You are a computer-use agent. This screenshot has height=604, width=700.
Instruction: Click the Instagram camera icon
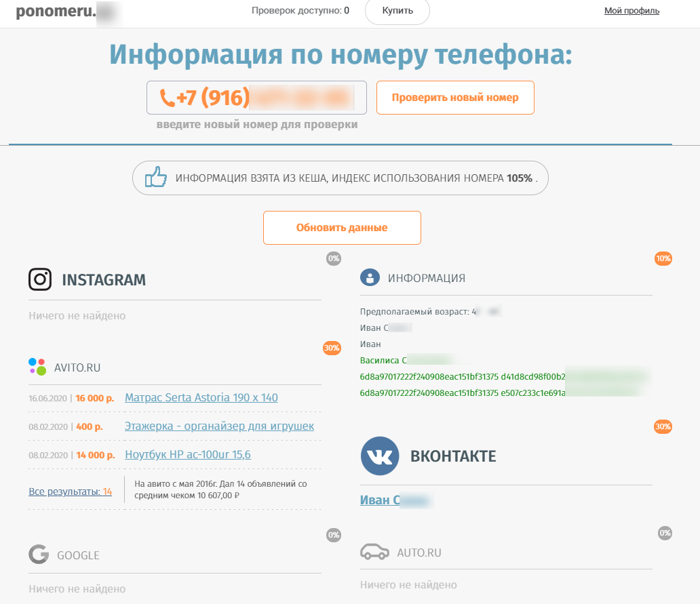click(40, 279)
